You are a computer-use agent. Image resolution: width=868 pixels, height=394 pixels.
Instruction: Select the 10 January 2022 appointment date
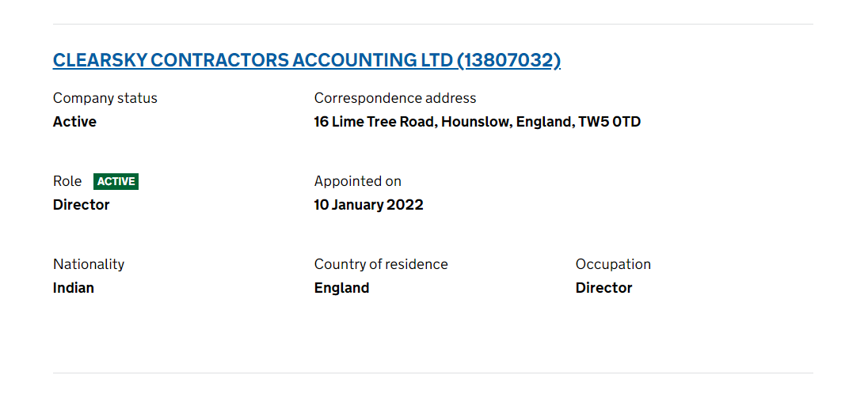(369, 205)
